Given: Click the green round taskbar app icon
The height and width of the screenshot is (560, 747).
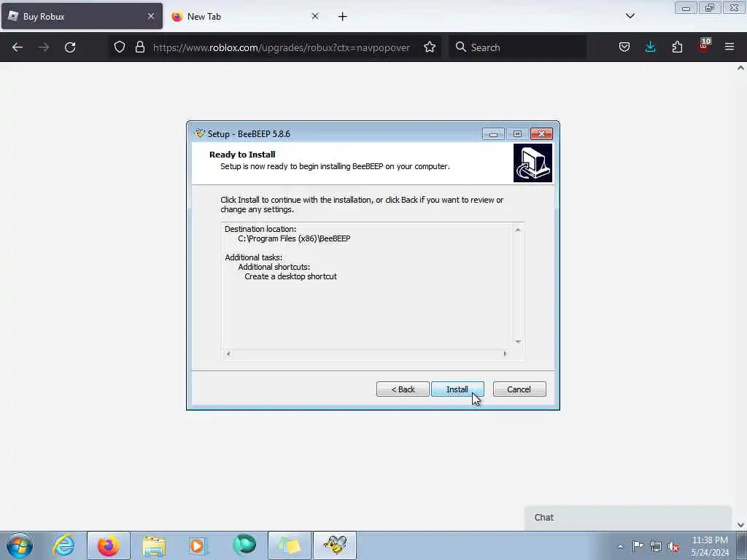Looking at the screenshot, I should pyautogui.click(x=244, y=545).
